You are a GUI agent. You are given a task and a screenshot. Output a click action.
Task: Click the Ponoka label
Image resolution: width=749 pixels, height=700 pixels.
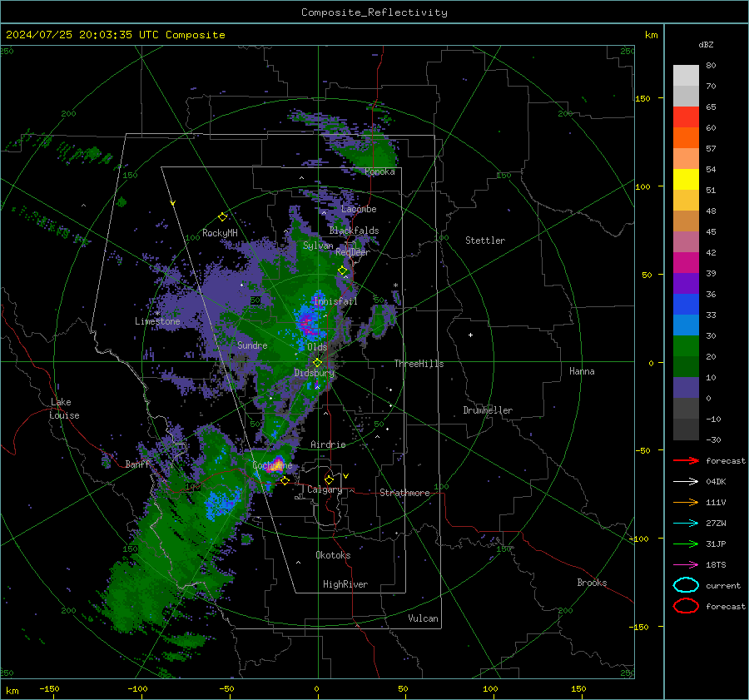[x=379, y=171]
